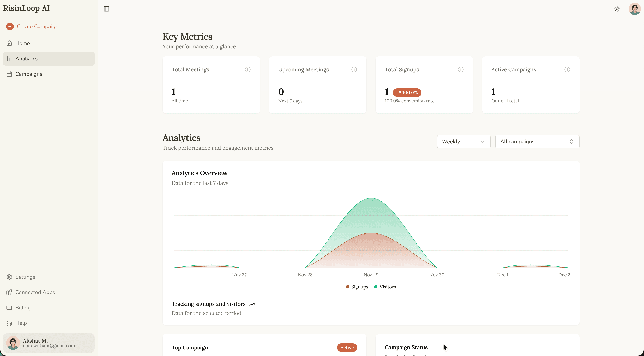644x356 pixels.
Task: Open the Weekly period dropdown
Action: (463, 141)
